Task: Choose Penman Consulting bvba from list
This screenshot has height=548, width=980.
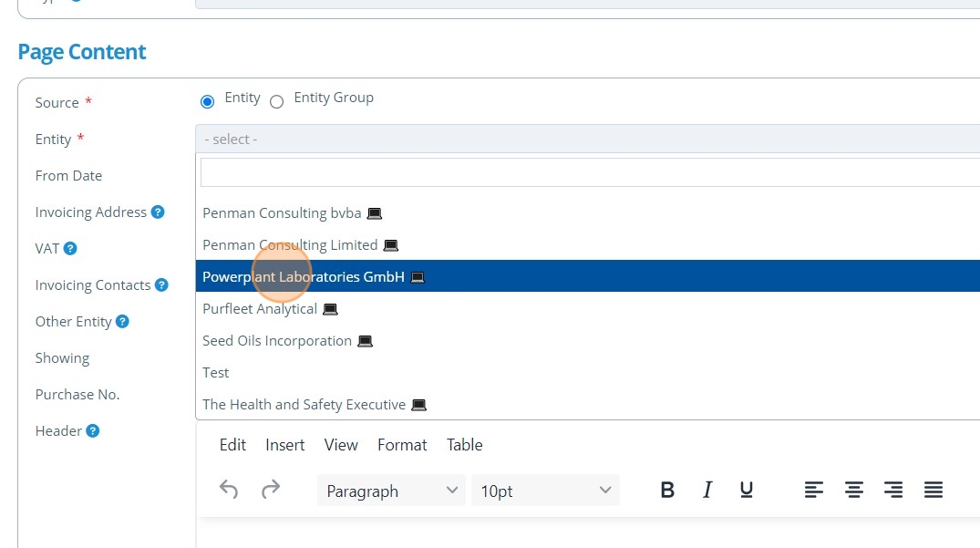Action: click(x=587, y=213)
